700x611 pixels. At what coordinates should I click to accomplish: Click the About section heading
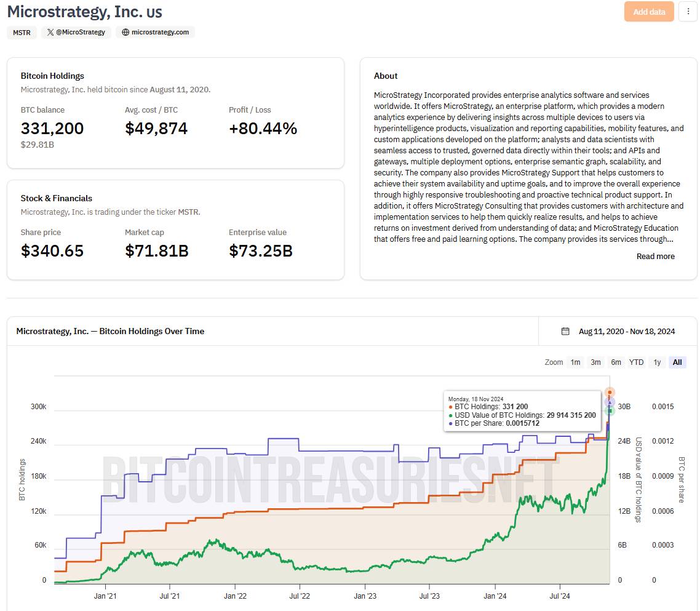tap(386, 76)
